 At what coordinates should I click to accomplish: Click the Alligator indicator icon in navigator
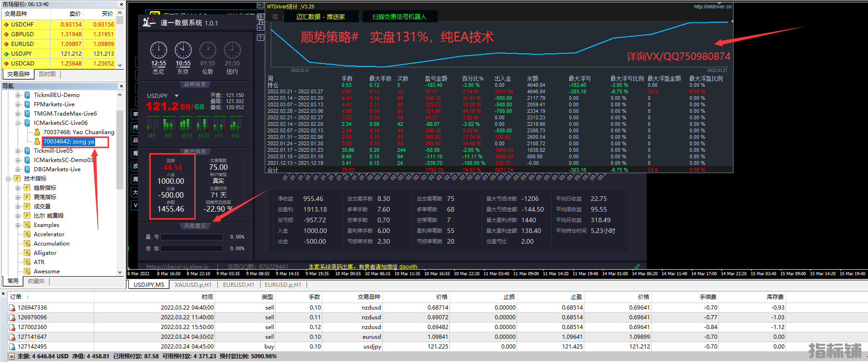click(x=27, y=253)
